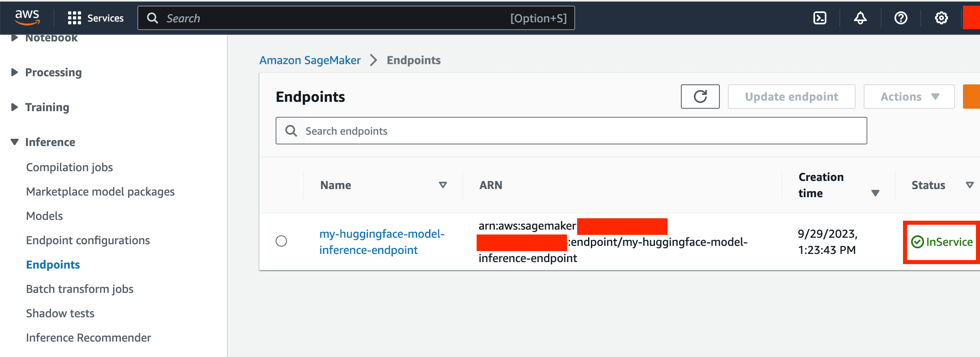Screen dimensions: 980x357
Task: Click the Endpoints panel heading
Action: click(x=310, y=97)
